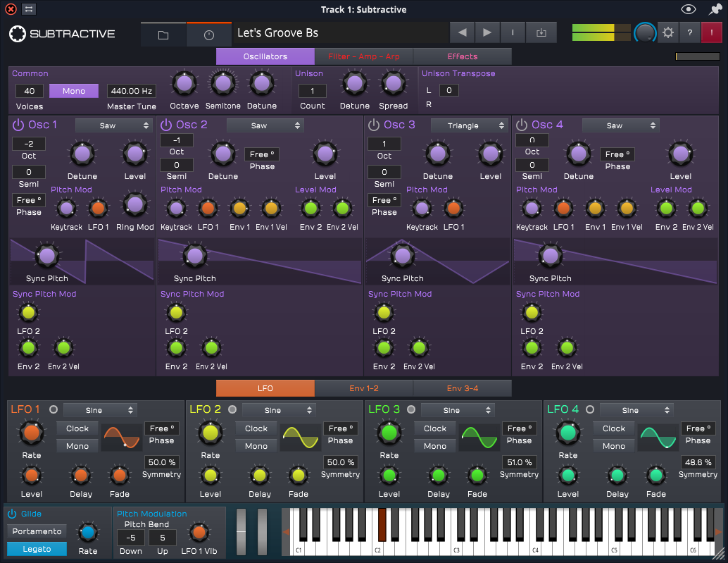The width and height of the screenshot is (728, 563).
Task: Click the Glide Rate knob
Action: coord(88,532)
